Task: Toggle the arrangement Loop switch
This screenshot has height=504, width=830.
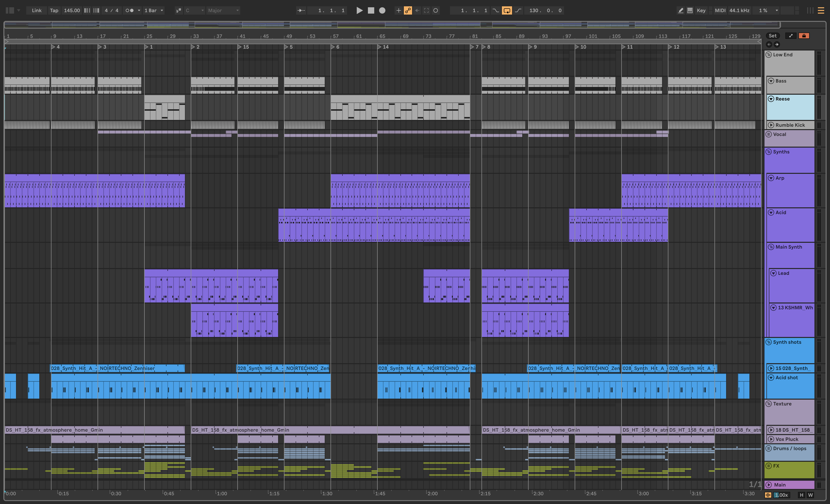Action: pos(507,10)
